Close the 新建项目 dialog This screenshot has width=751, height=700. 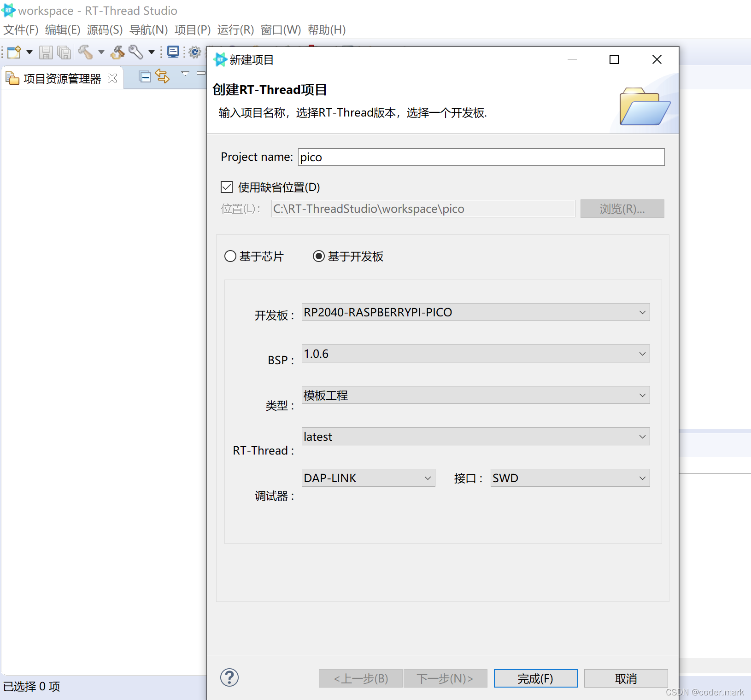[657, 59]
